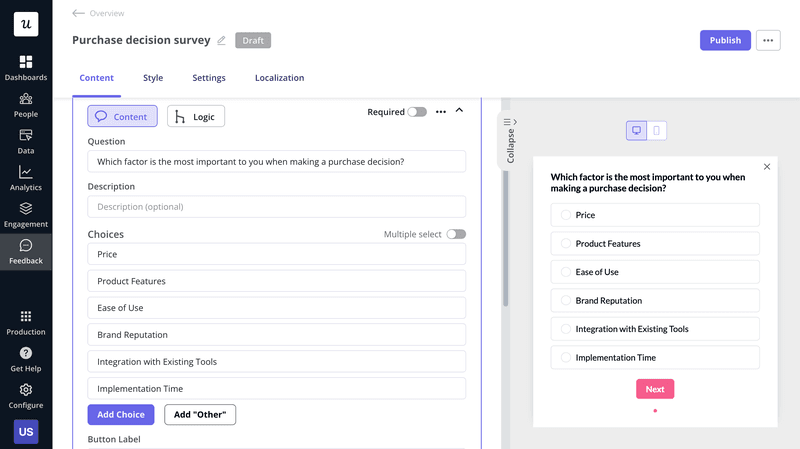Select Feedback in the sidebar
The height and width of the screenshot is (449, 800).
(x=26, y=252)
